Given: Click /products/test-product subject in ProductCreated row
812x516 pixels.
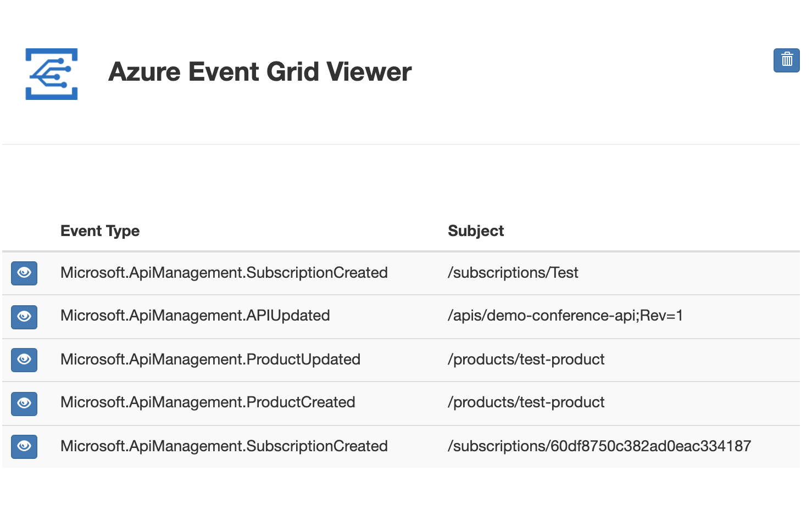Looking at the screenshot, I should (526, 402).
